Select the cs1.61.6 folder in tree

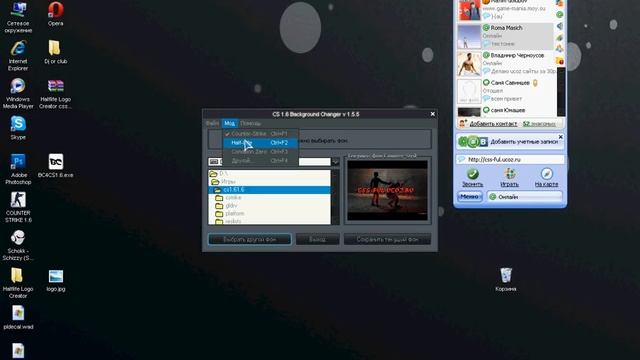tap(269, 190)
